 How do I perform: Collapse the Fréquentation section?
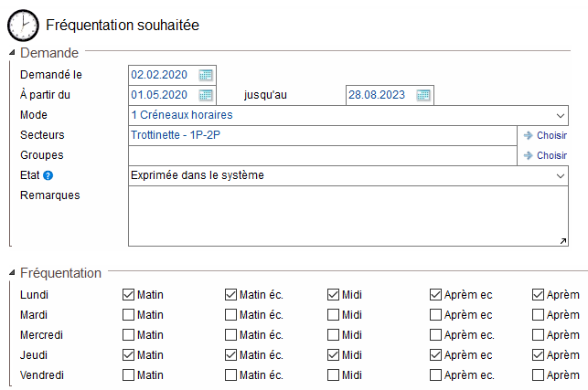(x=12, y=273)
